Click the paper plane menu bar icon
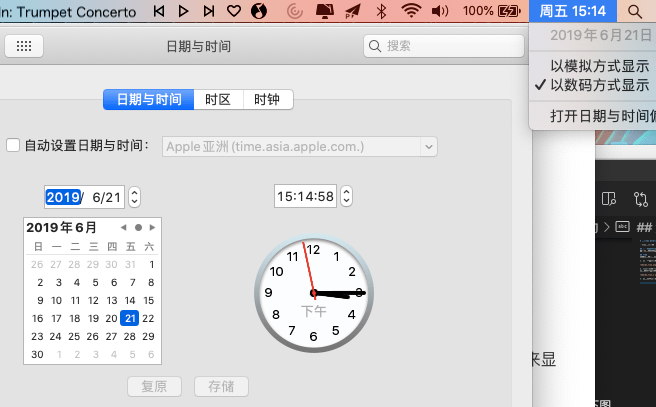 click(x=352, y=11)
